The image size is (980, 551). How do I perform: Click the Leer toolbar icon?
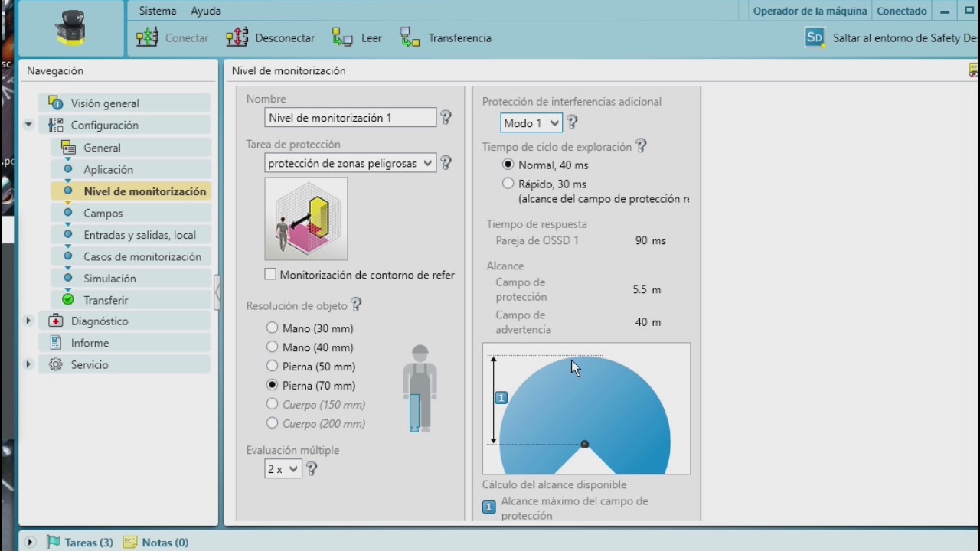pos(342,37)
